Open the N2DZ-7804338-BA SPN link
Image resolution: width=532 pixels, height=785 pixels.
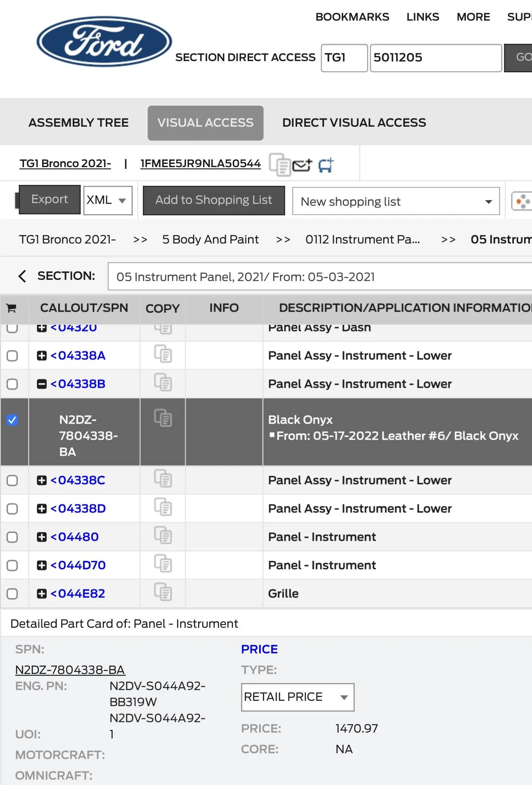pos(70,670)
